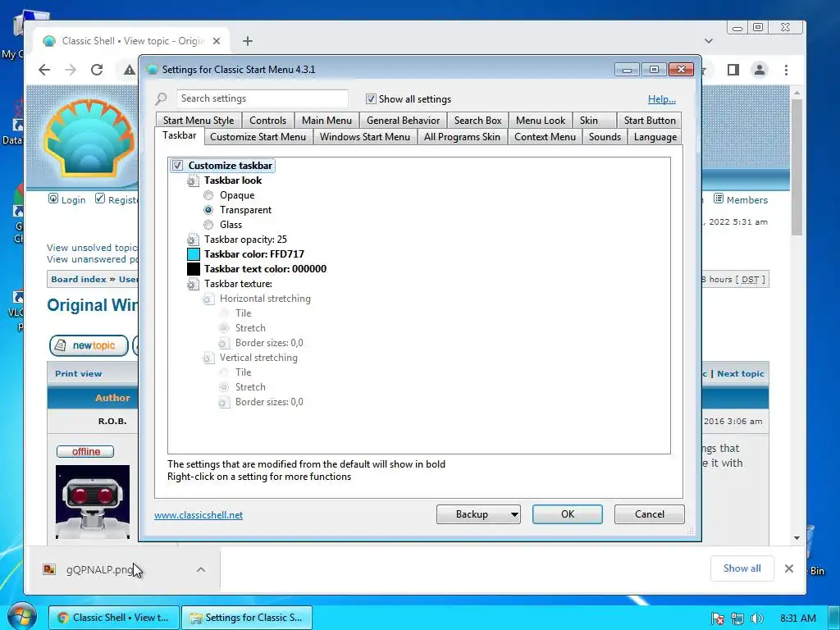Click the volume speaker tray icon
The height and width of the screenshot is (630, 840).
coord(756,619)
